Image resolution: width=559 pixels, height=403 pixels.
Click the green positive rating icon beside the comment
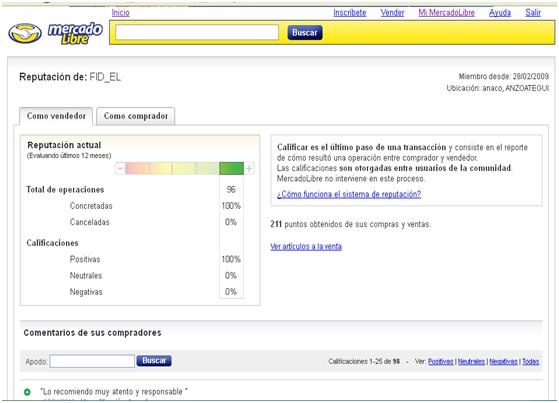point(27,392)
